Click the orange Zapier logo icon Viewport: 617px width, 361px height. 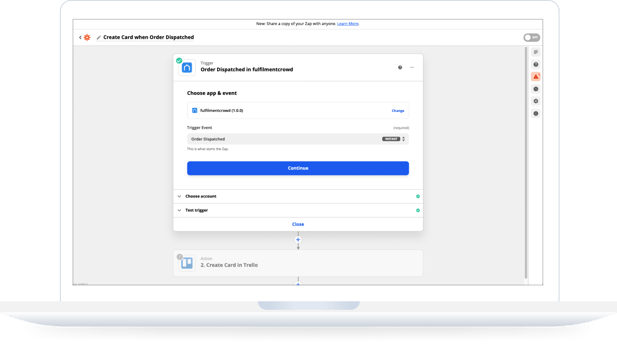click(x=87, y=37)
